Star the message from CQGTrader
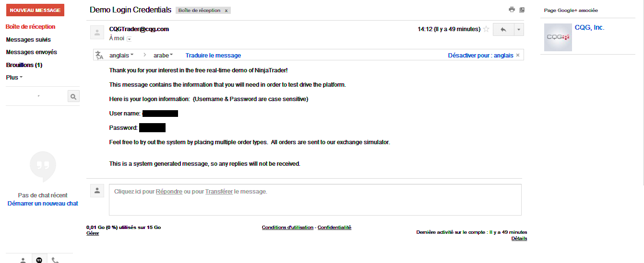The width and height of the screenshot is (644, 263). (x=486, y=29)
